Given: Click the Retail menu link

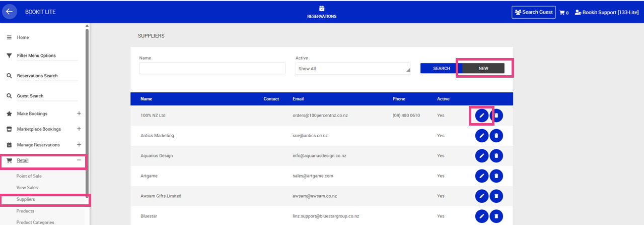Looking at the screenshot, I should (23, 160).
